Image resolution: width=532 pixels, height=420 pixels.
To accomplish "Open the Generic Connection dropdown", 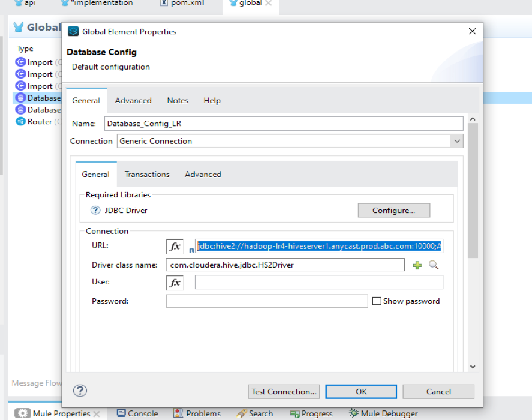I will 458,141.
